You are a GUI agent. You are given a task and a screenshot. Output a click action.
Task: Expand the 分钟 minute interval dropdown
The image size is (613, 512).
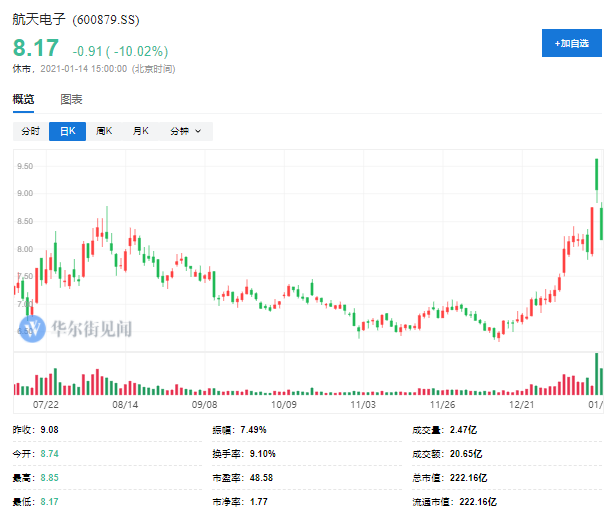click(186, 131)
